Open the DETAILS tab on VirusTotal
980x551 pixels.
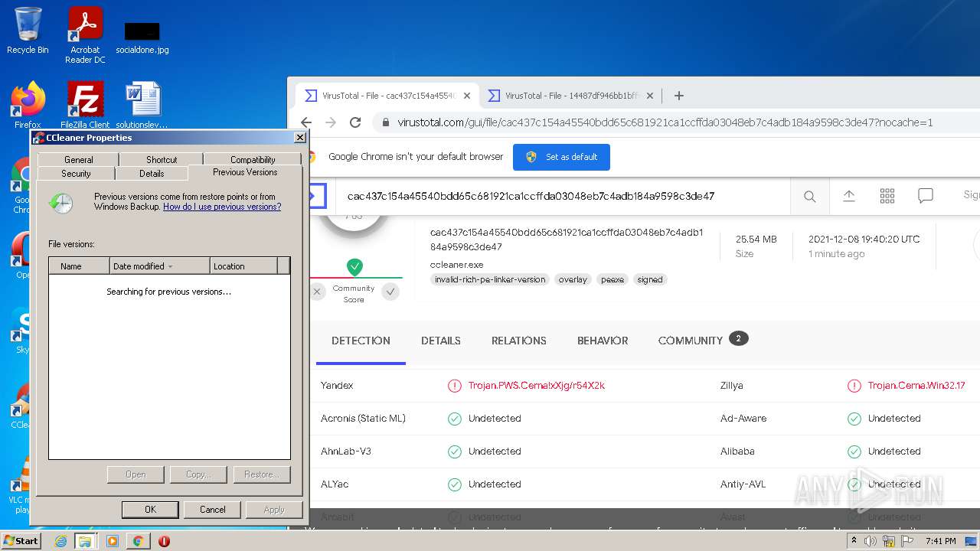coord(441,341)
